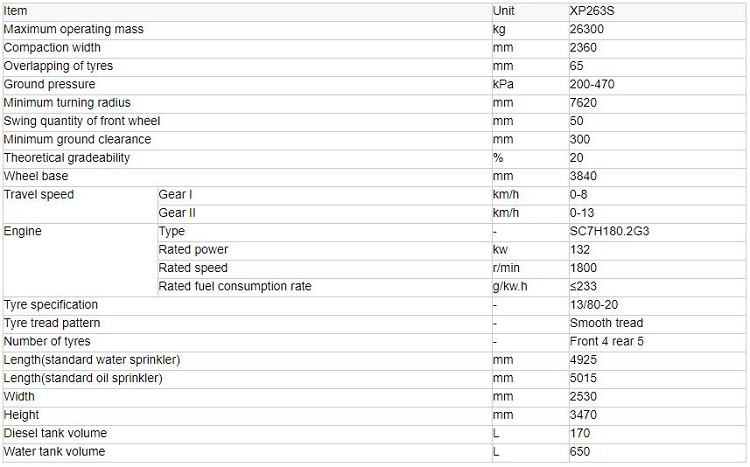Screen dimensions: 750x467
Task: Click the value '3840'
Action: (583, 176)
